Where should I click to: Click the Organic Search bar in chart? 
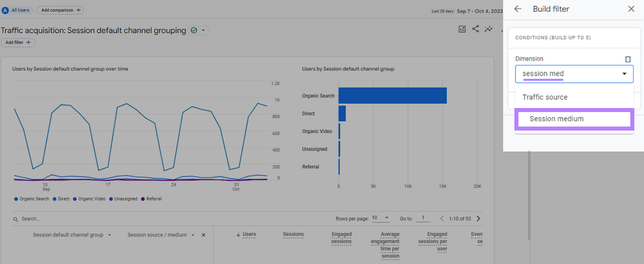tap(392, 96)
